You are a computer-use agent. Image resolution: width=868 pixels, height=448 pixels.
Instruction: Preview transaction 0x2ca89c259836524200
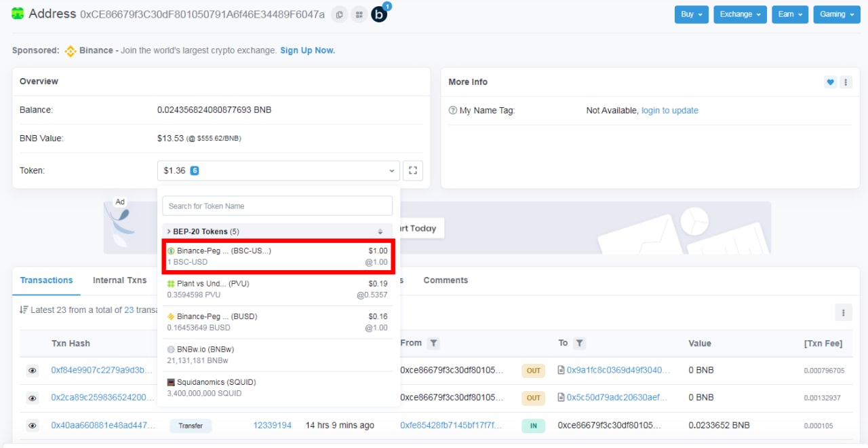pos(32,398)
